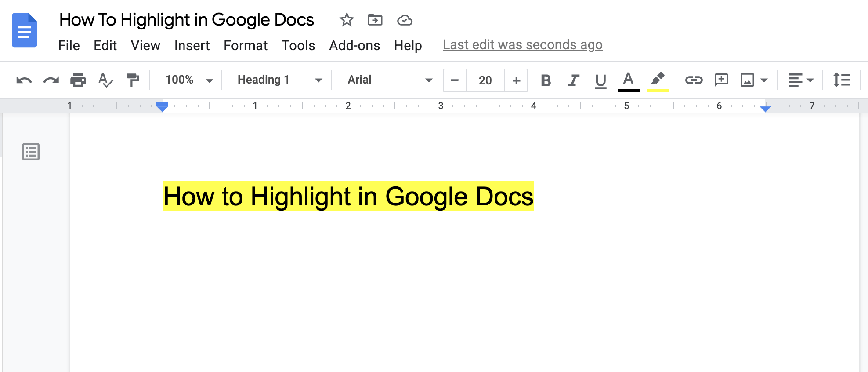The height and width of the screenshot is (372, 868).
Task: Insert a link with the chain icon
Action: point(694,80)
